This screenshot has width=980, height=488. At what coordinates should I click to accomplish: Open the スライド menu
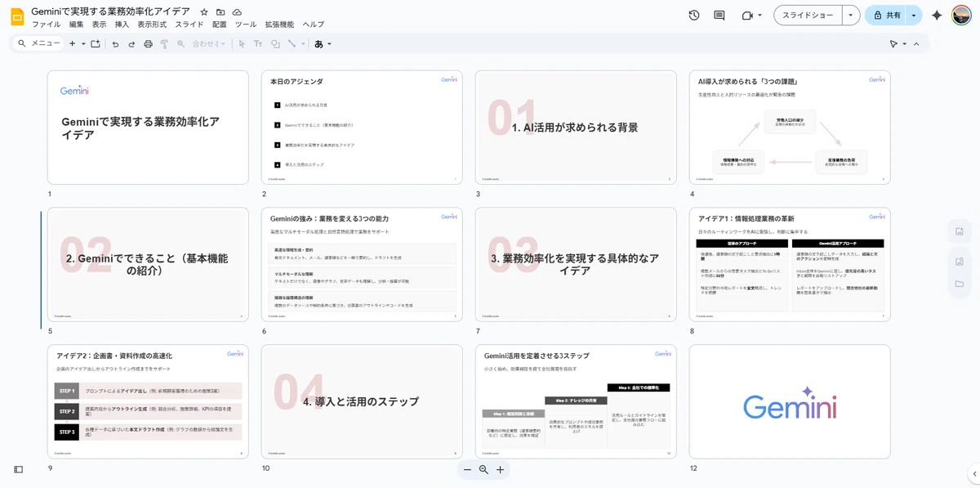(189, 25)
